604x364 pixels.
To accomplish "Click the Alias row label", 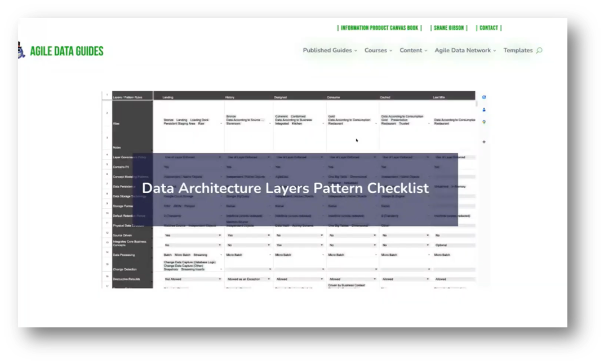I will pos(116,123).
